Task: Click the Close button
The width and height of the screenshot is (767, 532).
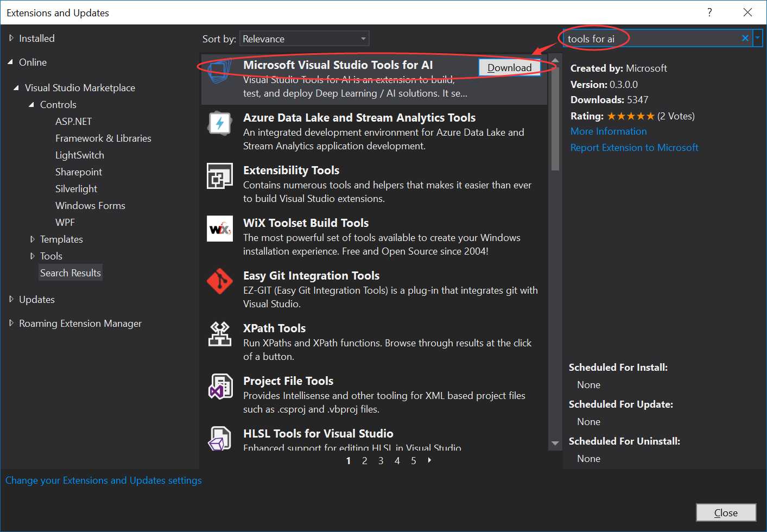Action: 726,512
